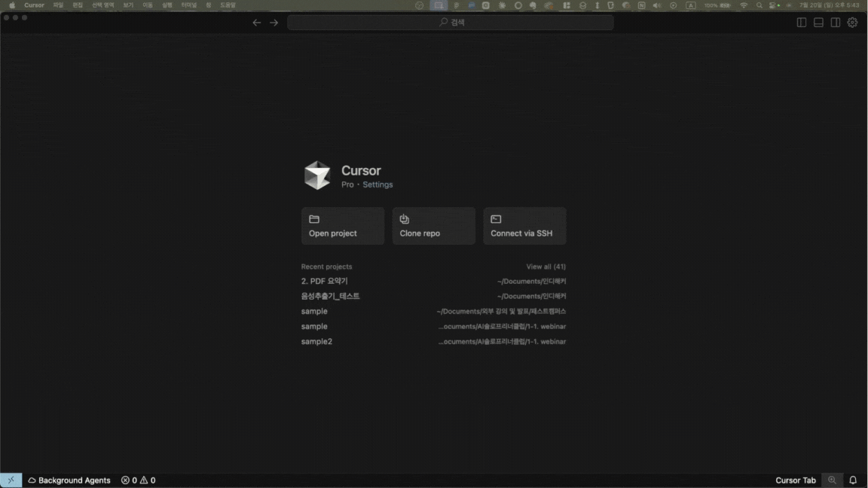This screenshot has width=868, height=488.
Task: Open the 선택 영역 menu
Action: pyautogui.click(x=103, y=5)
